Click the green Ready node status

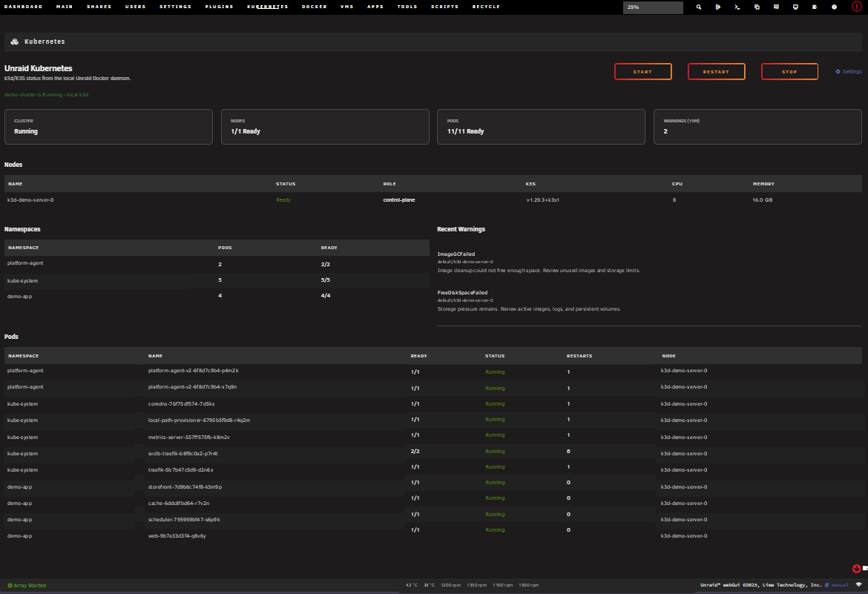(x=283, y=199)
